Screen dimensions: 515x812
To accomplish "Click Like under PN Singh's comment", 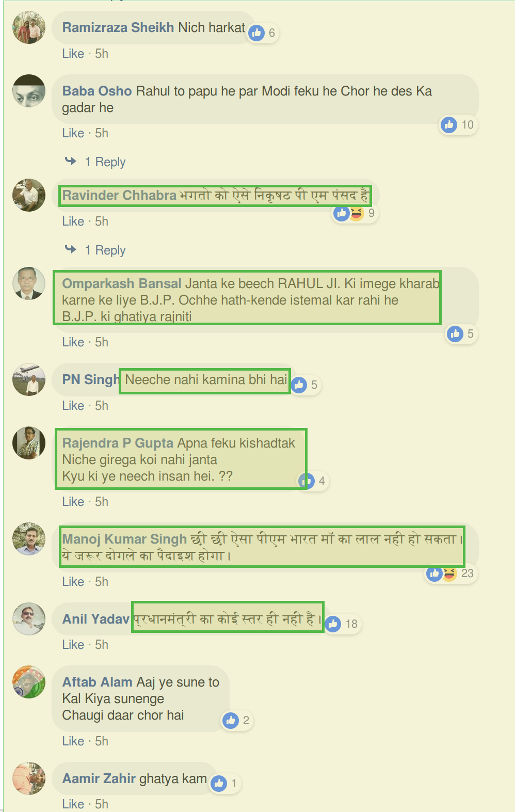I will point(73,406).
